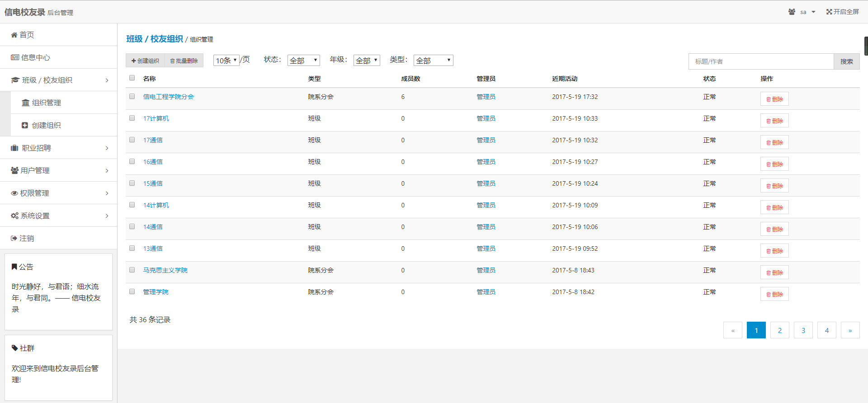Toggle the select-all checkbox in table header
The height and width of the screenshot is (403, 868).
[132, 78]
